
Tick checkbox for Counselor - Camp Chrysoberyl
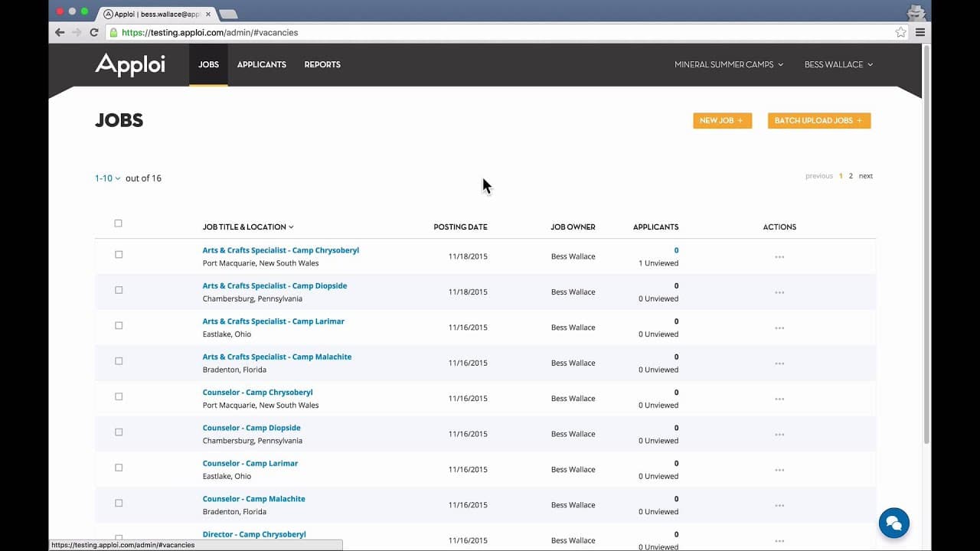tap(119, 396)
